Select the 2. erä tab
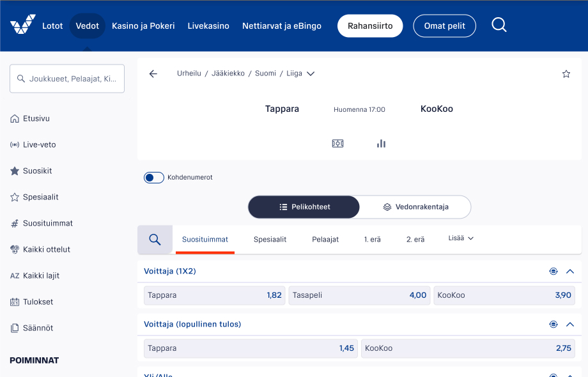This screenshot has width=588, height=377. click(x=415, y=240)
